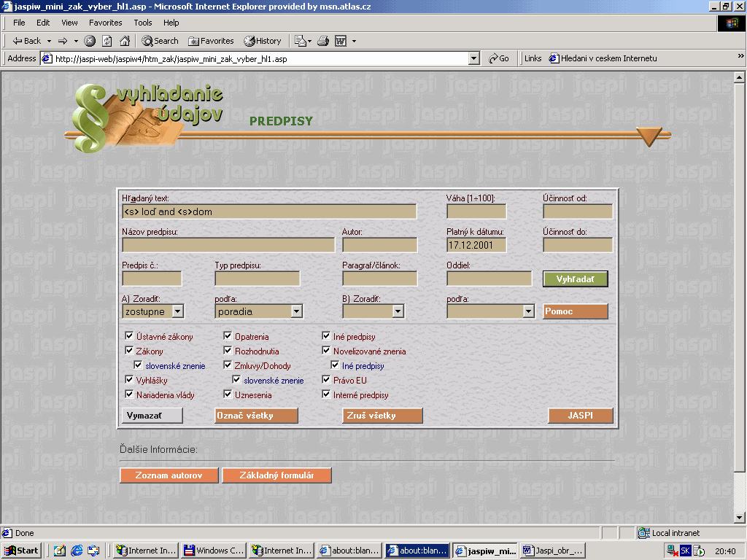This screenshot has height=560, width=747.
Task: Open the Mail button dropdown arrow
Action: [309, 41]
